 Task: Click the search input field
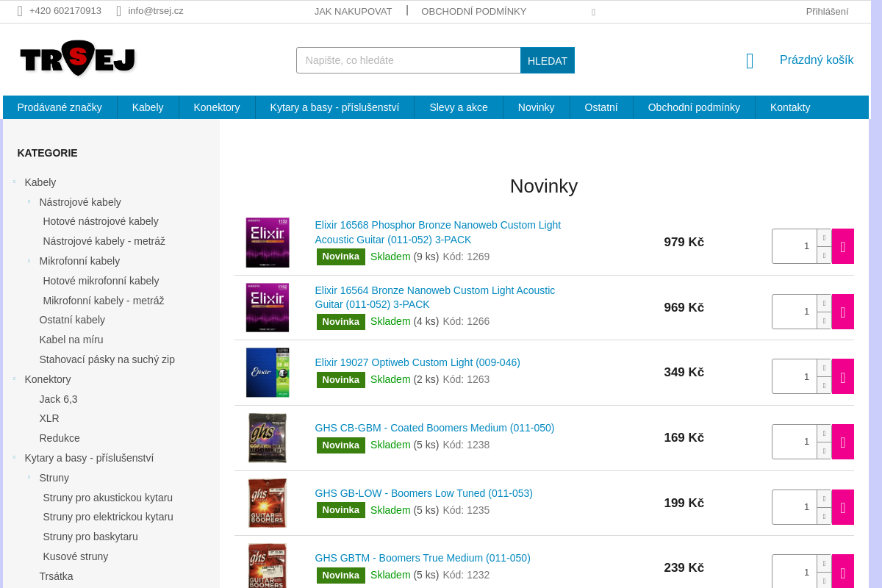coord(408,60)
